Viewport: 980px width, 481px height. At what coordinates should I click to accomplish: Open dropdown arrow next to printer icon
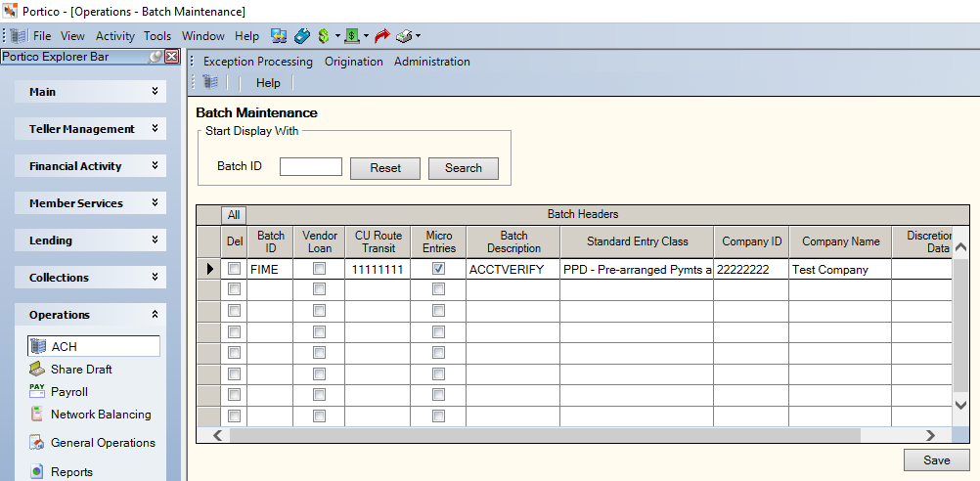[418, 36]
